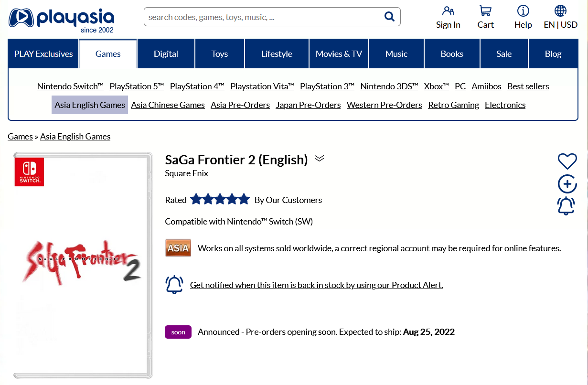Image resolution: width=588 pixels, height=385 pixels.
Task: Open the shopping Cart icon
Action: pyautogui.click(x=485, y=11)
